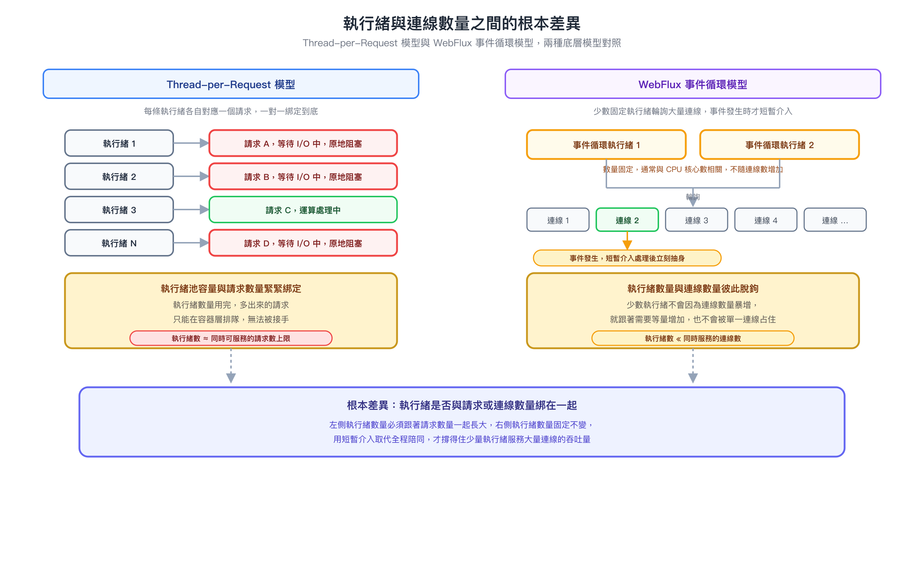Click the 連線 1 box
This screenshot has width=924, height=578.
[558, 220]
